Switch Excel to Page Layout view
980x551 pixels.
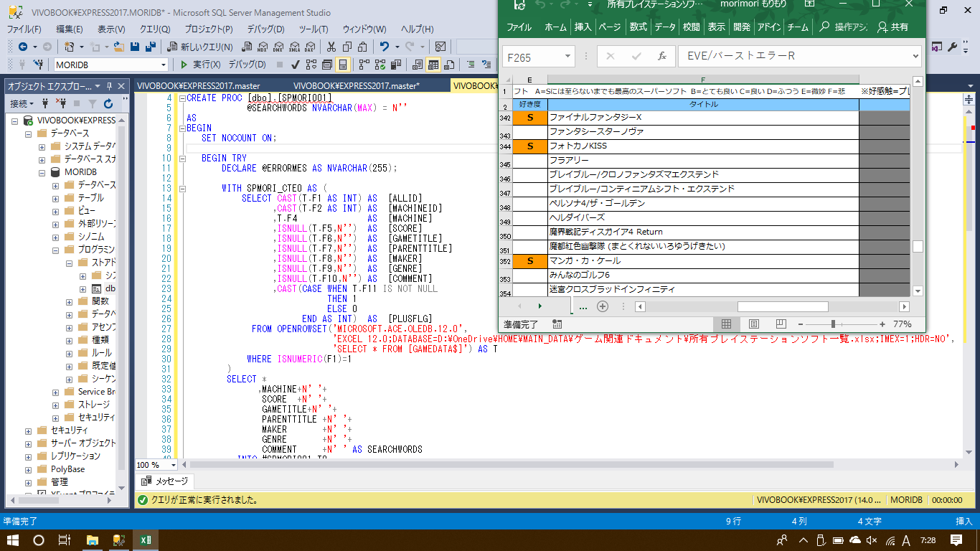click(753, 324)
